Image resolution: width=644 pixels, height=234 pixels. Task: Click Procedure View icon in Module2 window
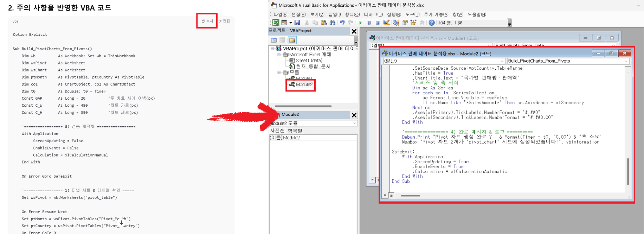click(x=386, y=195)
